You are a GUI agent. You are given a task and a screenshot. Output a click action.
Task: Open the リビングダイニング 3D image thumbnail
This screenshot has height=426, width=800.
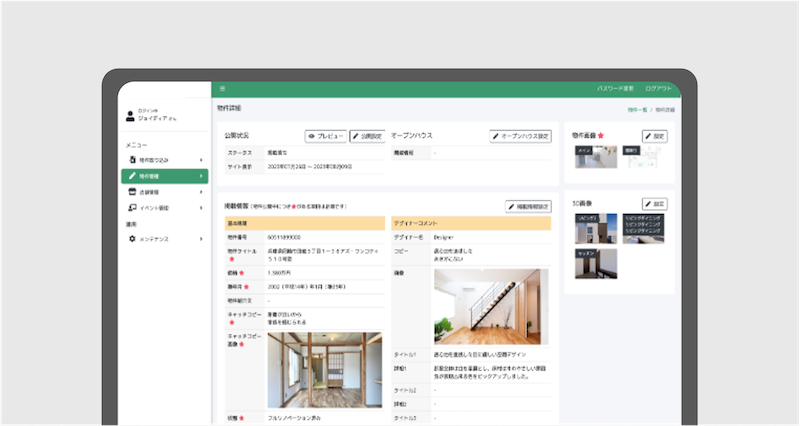coord(643,229)
